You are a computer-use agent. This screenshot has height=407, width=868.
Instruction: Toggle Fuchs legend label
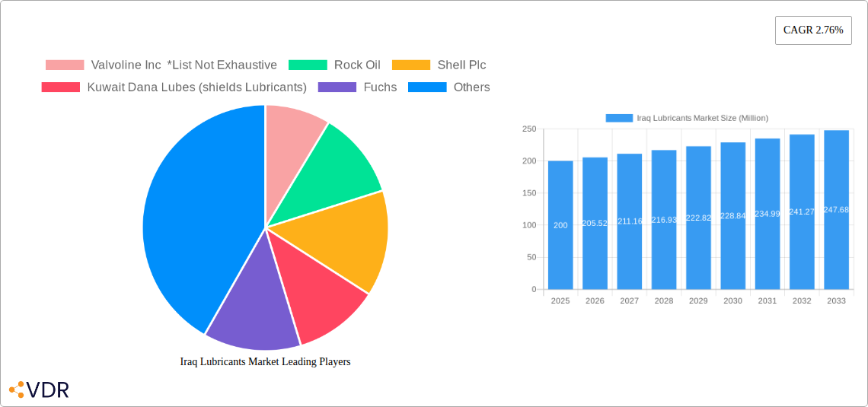[x=380, y=87]
